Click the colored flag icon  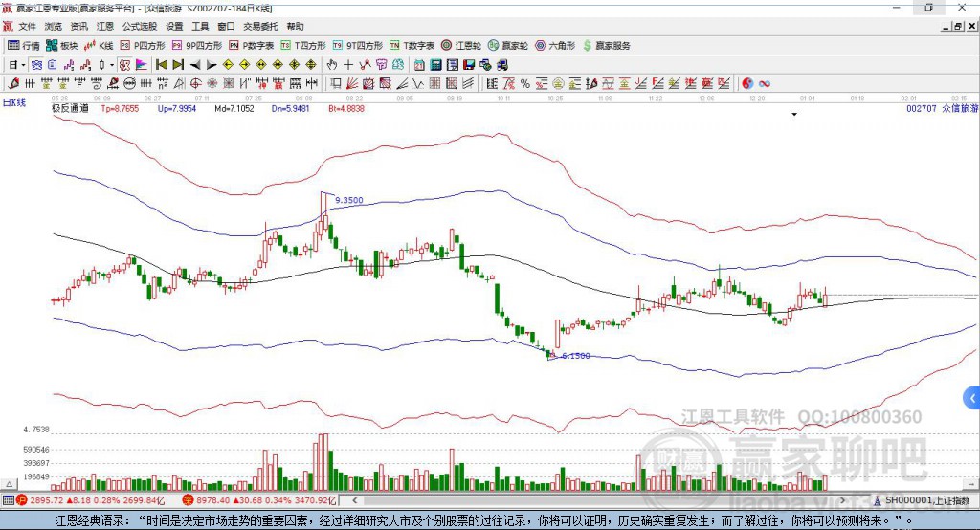click(x=142, y=65)
